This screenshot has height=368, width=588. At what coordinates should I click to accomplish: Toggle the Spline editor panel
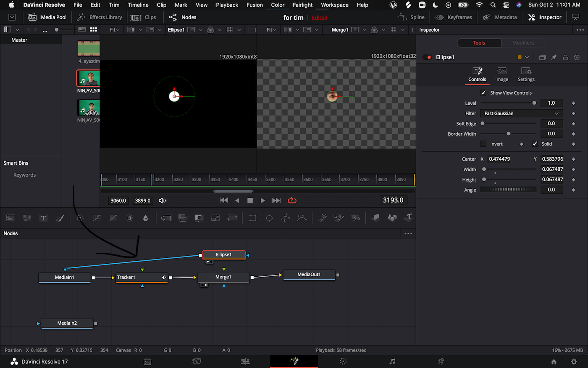coord(412,17)
